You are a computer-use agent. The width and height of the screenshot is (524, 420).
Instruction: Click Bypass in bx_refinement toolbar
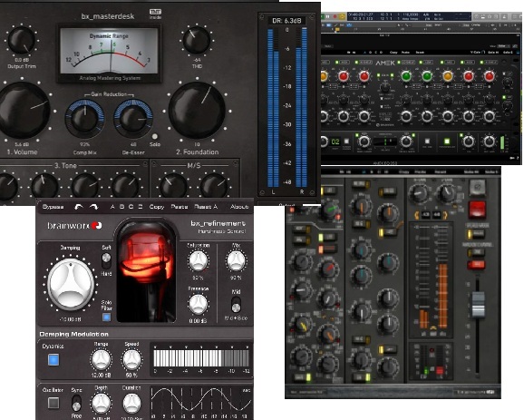click(53, 207)
